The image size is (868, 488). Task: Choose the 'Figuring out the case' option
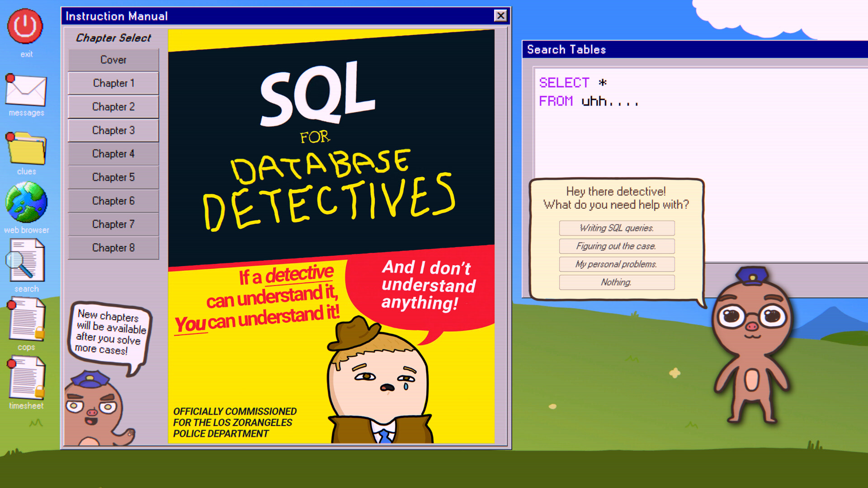click(x=617, y=246)
